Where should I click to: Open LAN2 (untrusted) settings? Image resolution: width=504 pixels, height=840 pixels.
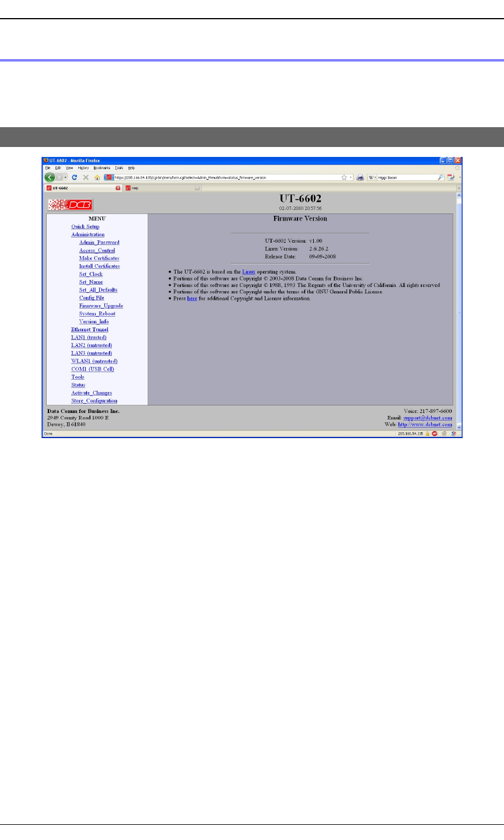(x=92, y=345)
